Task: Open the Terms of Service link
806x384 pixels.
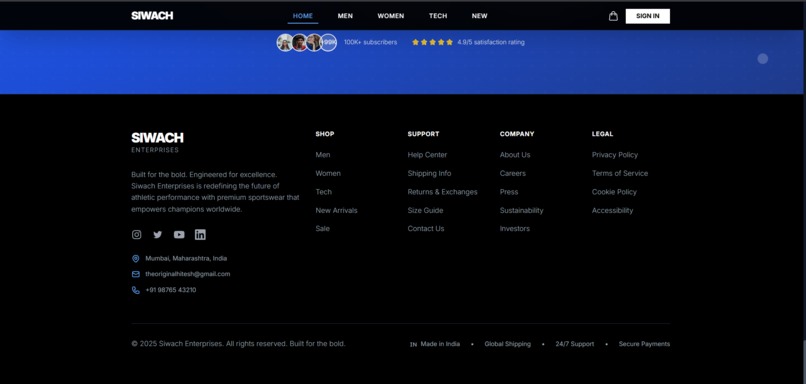Action: 619,173
